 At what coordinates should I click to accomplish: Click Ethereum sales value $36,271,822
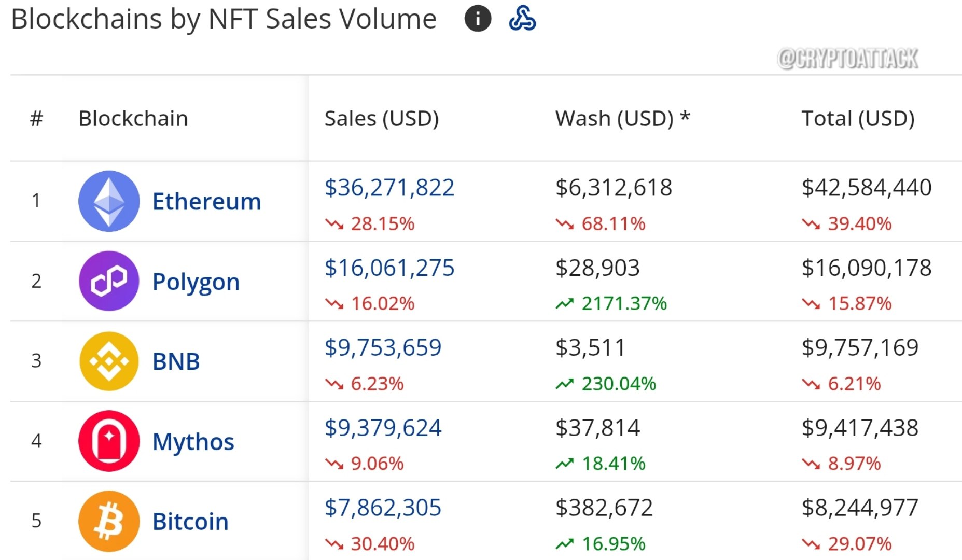click(389, 188)
